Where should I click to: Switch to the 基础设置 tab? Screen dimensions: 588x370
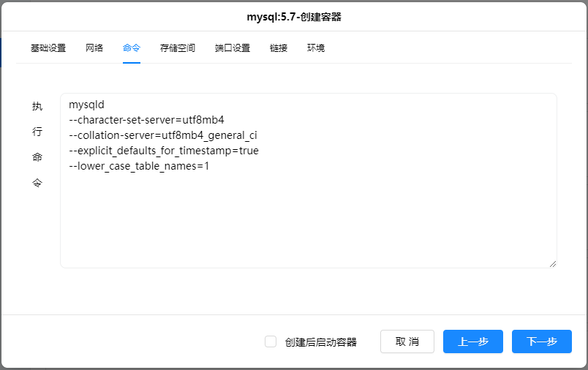(x=48, y=48)
